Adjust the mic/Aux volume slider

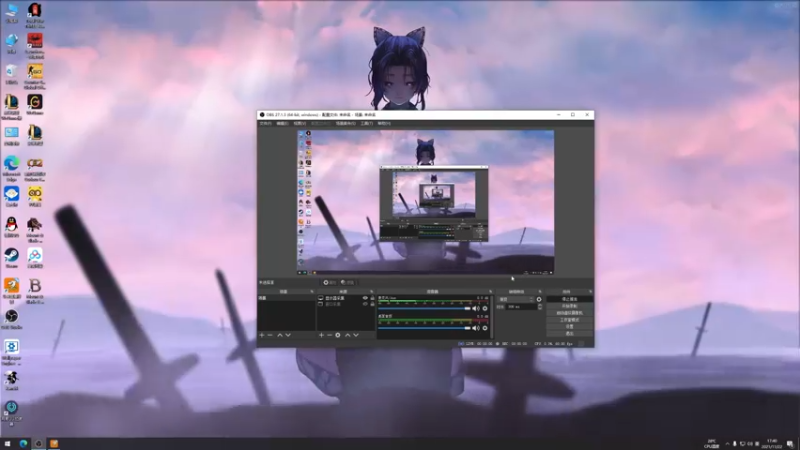[424, 309]
